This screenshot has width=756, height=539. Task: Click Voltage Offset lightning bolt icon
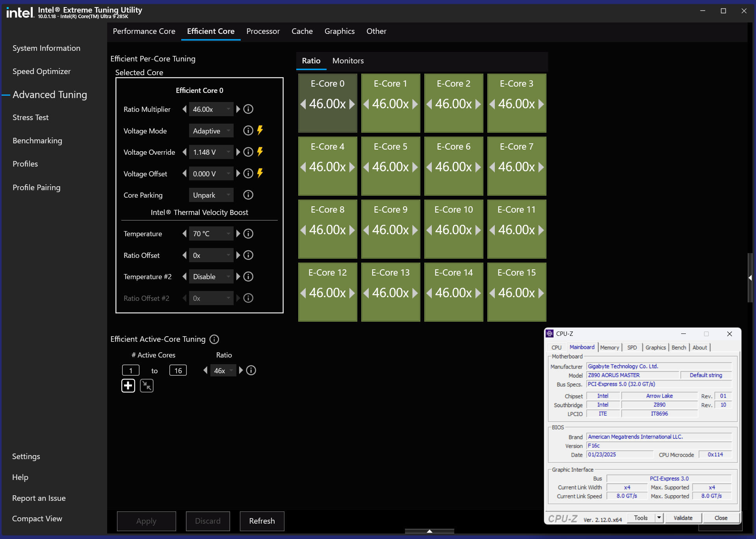260,173
